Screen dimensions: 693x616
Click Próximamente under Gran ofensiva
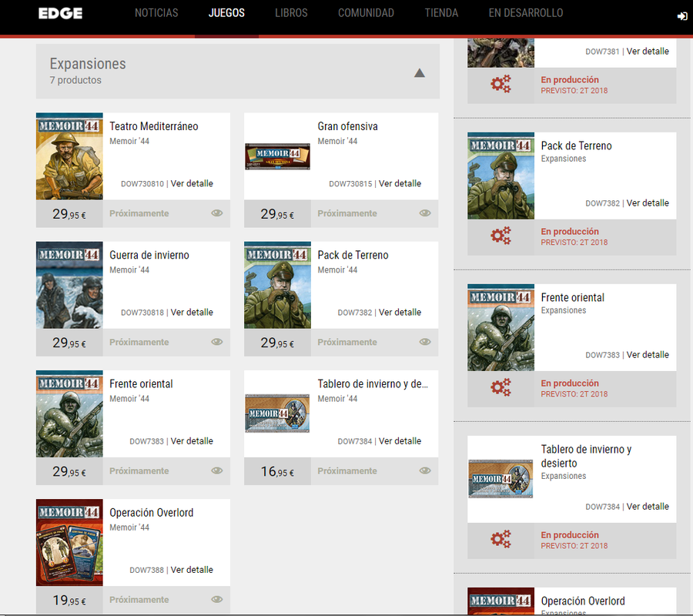coord(347,213)
